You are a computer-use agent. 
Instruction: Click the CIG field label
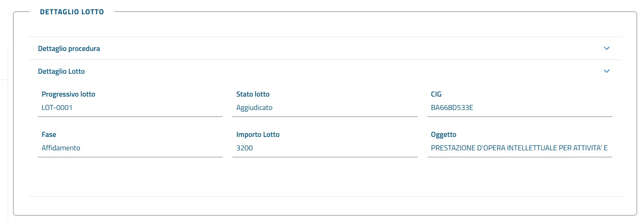pos(436,94)
